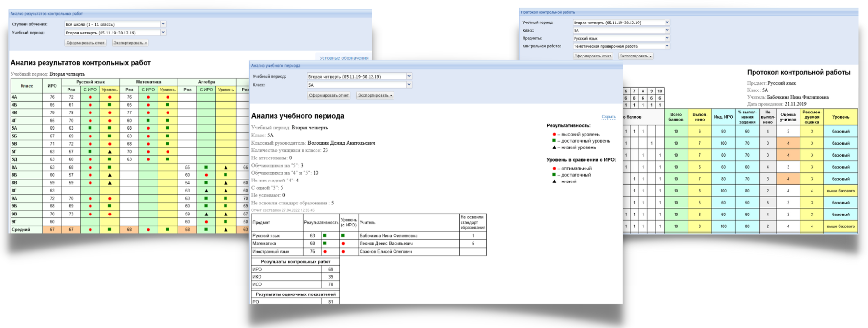Click Анализ учебного периода window title bar
Viewport: 868px width, 328px height.
436,66
